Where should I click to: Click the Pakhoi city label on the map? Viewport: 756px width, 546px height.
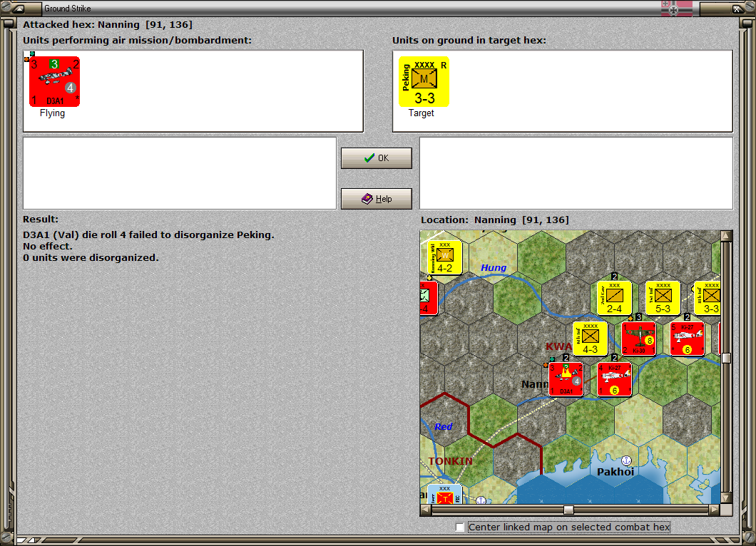coord(615,472)
